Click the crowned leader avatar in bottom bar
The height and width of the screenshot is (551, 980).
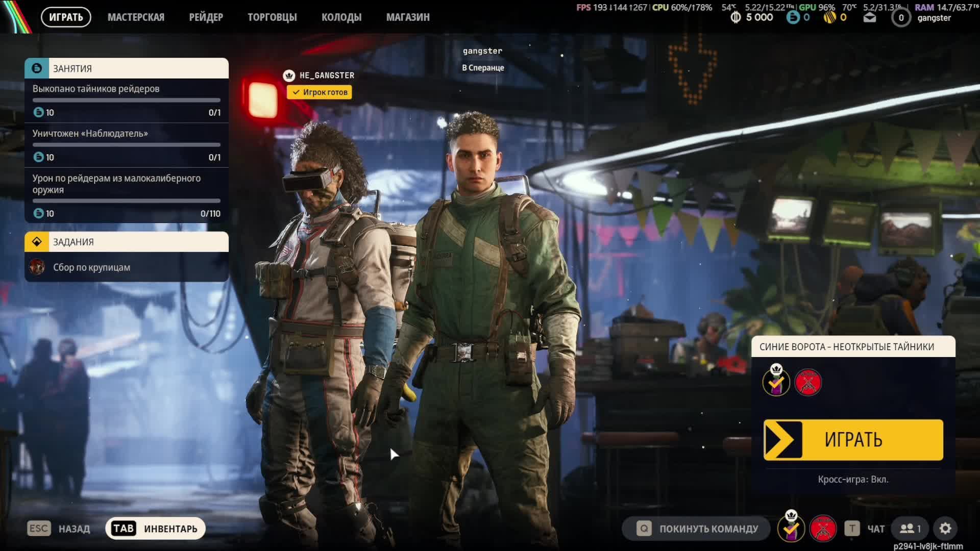[791, 528]
